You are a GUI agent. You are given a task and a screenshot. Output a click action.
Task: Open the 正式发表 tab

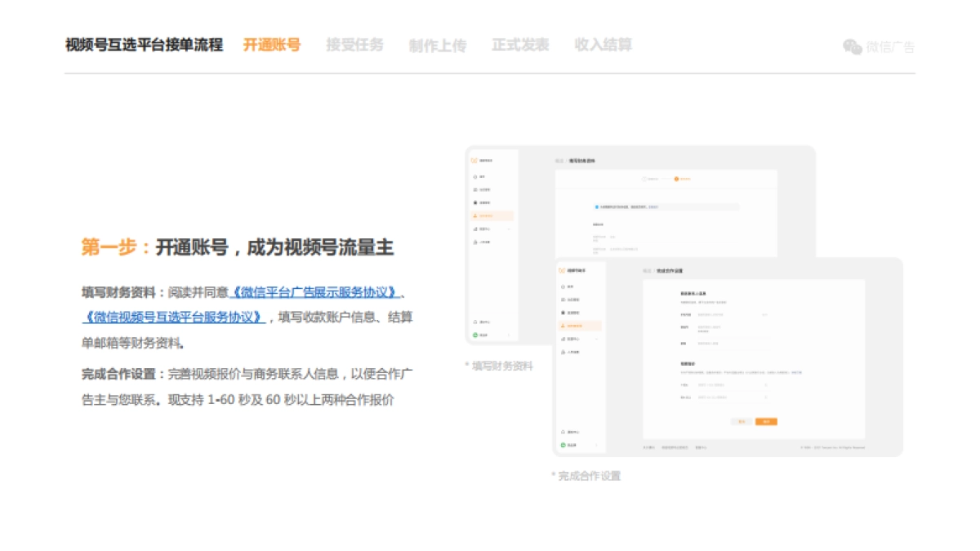[521, 46]
